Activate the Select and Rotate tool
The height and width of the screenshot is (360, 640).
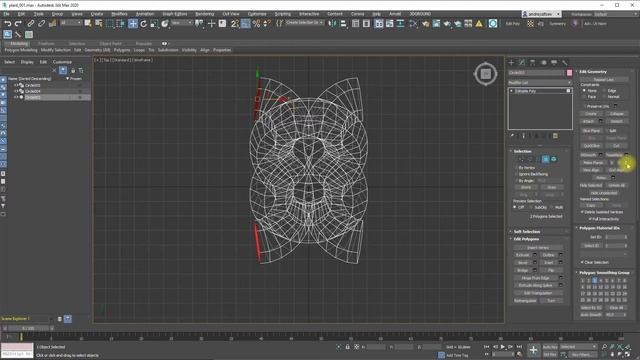[x=143, y=24]
